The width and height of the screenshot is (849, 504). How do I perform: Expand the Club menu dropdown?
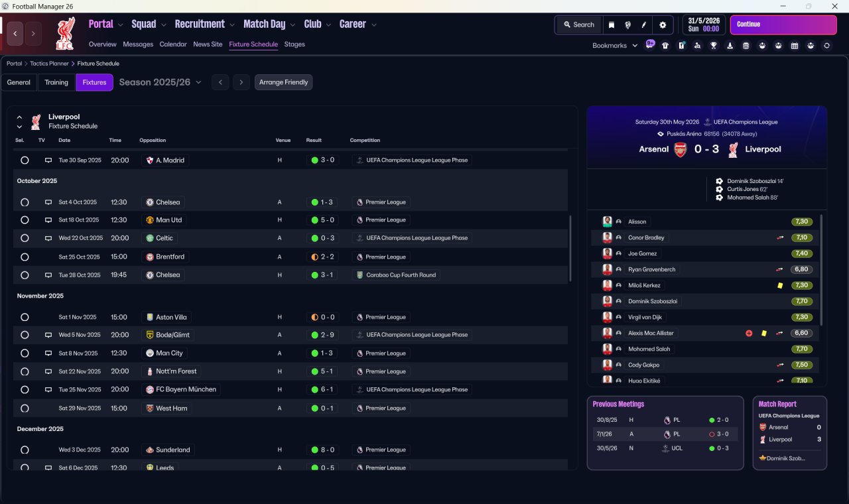pos(328,25)
